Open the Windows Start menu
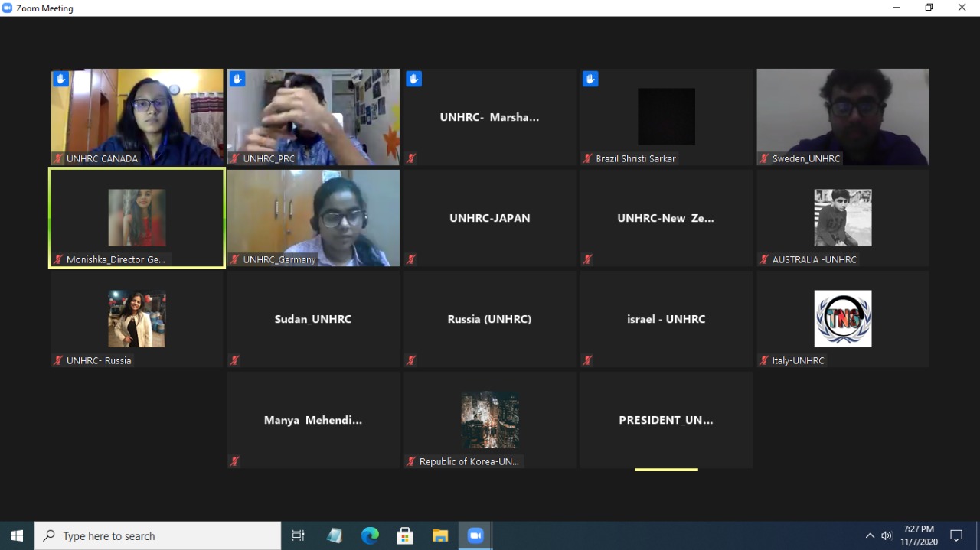980x550 pixels. [17, 535]
